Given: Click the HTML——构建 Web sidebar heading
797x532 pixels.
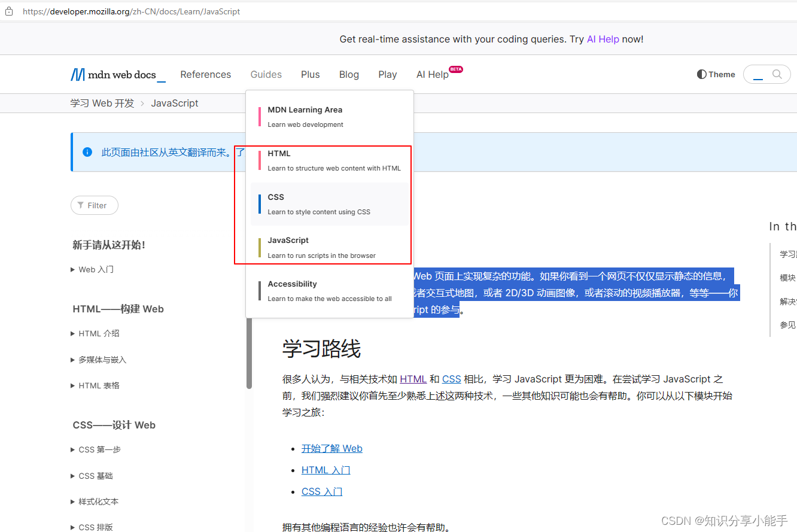Looking at the screenshot, I should [x=118, y=309].
